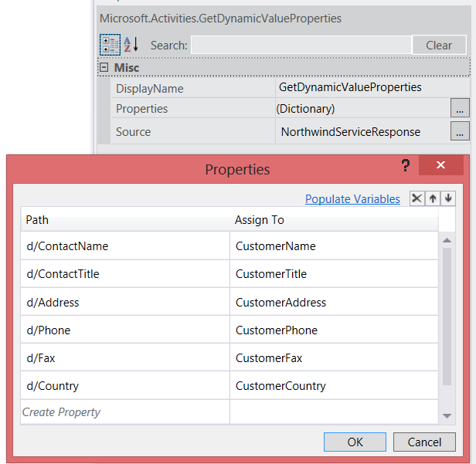
Task: Confirm with OK button
Action: [x=355, y=442]
